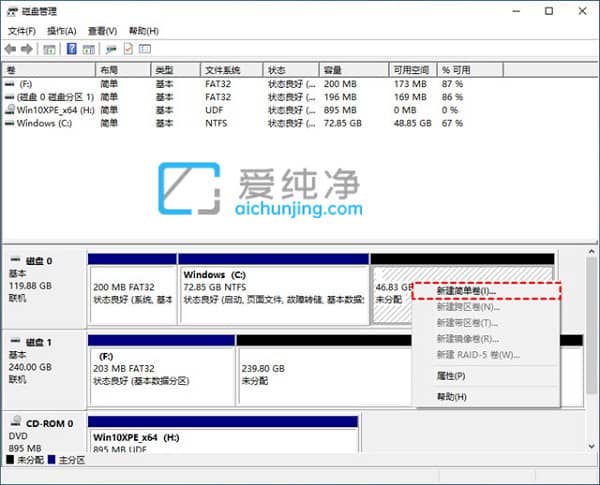
Task: Open the 查看(V) menu
Action: pyautogui.click(x=103, y=31)
